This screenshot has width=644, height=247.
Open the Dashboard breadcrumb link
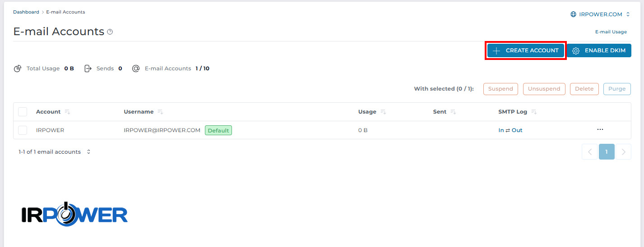click(26, 12)
